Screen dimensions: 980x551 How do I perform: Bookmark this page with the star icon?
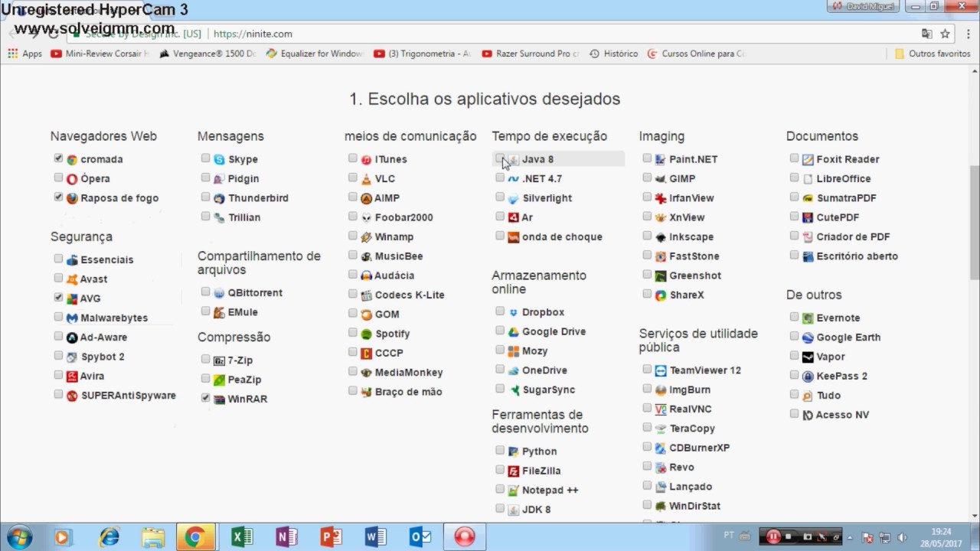pos(946,34)
